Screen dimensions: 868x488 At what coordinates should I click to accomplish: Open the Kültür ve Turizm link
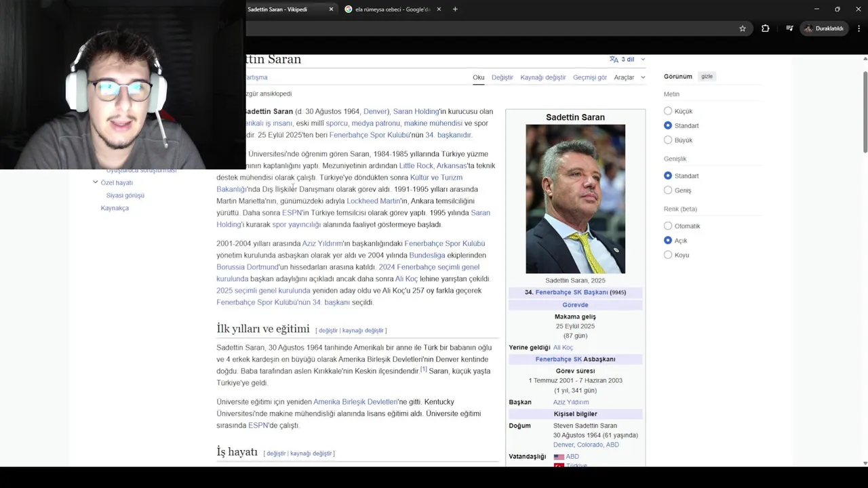tap(436, 178)
